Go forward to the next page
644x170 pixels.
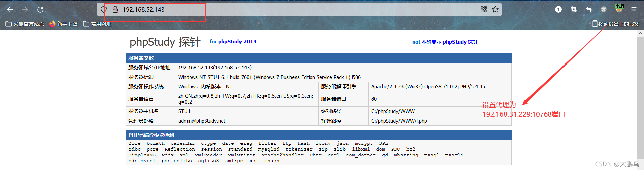[25, 10]
